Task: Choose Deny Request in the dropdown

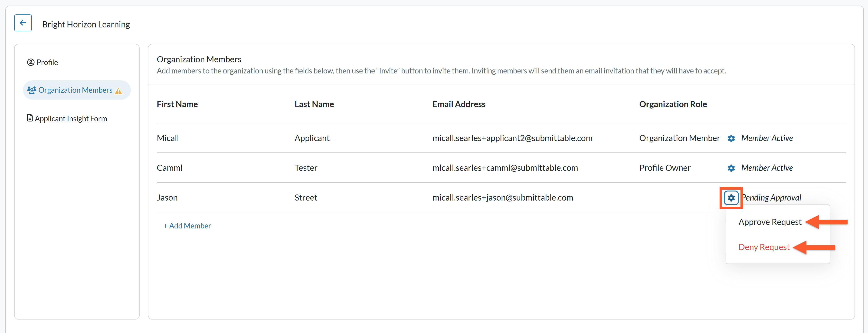Action: 764,247
